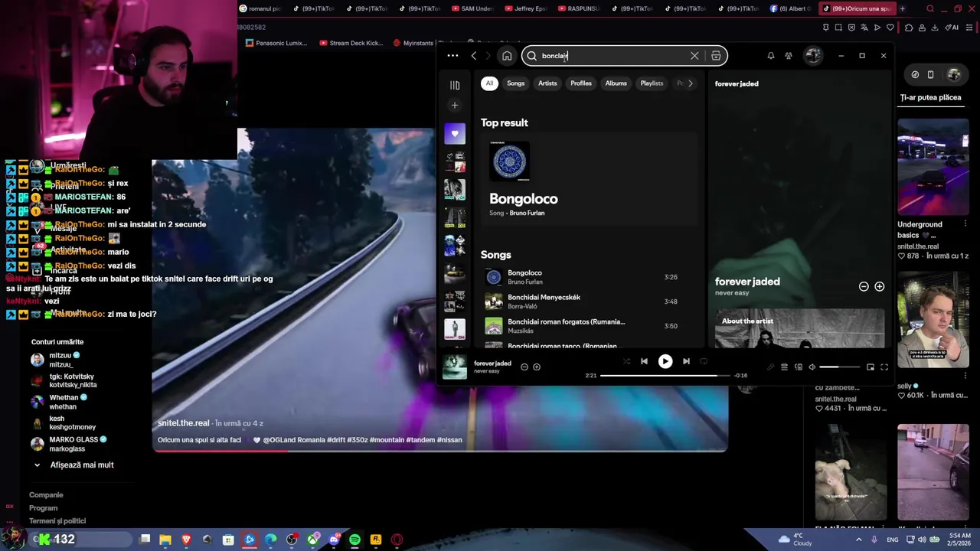This screenshot has width=980, height=551.
Task: Skip to previous track
Action: point(644,361)
